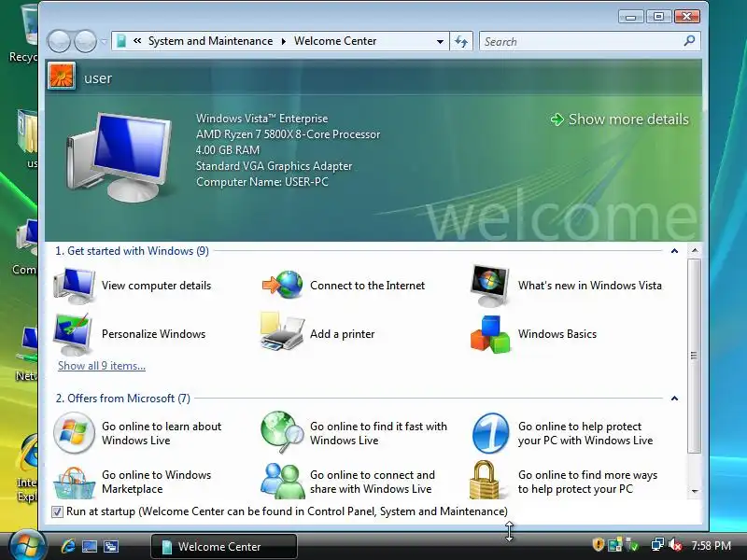Select the find it fast with Windows Live icon

coord(282,432)
